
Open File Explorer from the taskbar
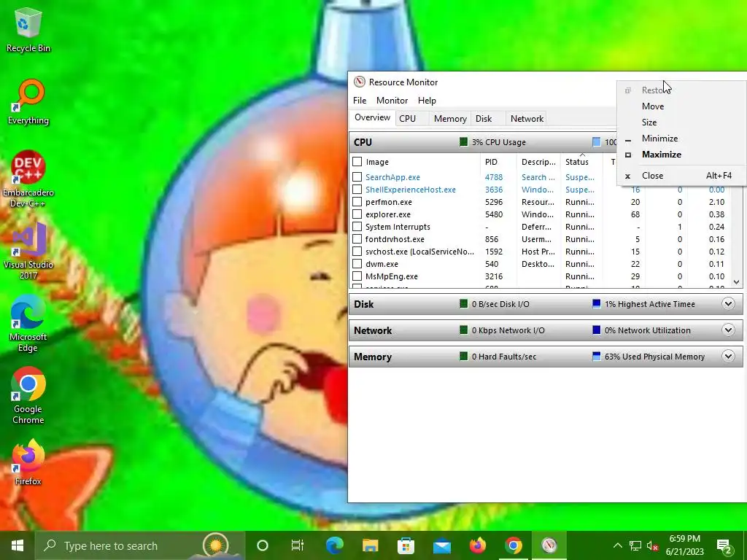coord(370,545)
